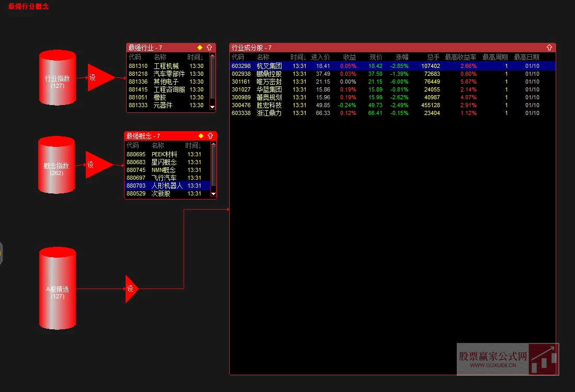The image size is (575, 392).
Task: Click yellow diamond icon in 最强行业 panel
Action: (200, 48)
